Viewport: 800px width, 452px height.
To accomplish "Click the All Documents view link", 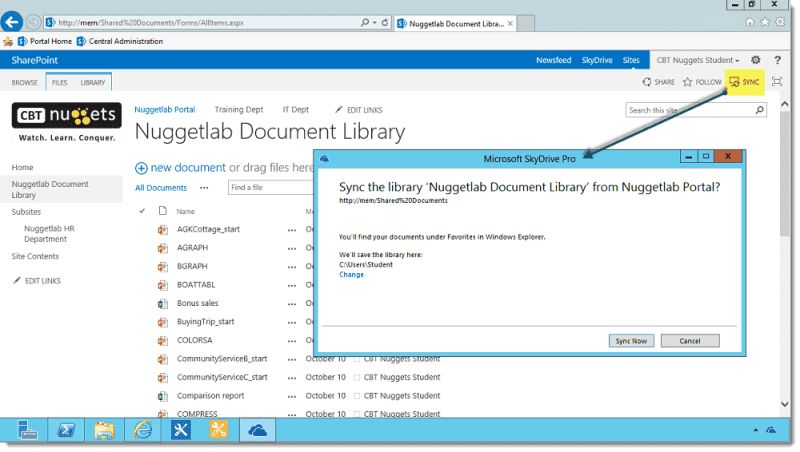I will tap(161, 188).
